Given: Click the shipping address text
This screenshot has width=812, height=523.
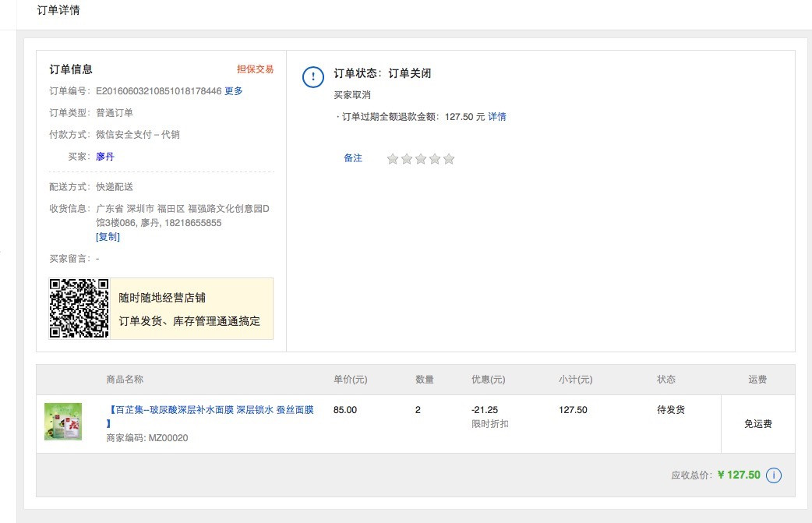Looking at the screenshot, I should 183,216.
